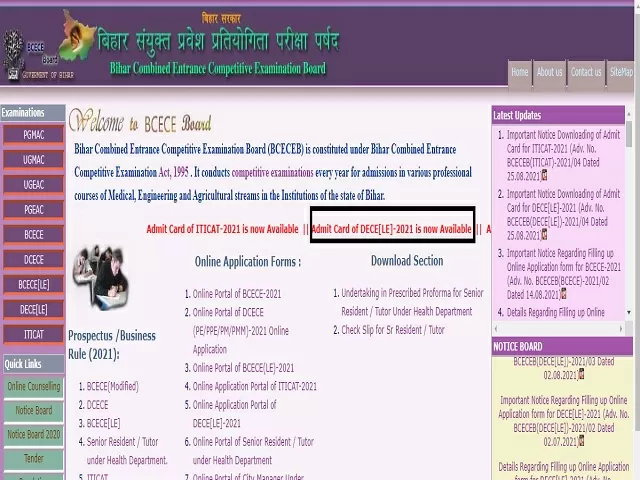This screenshot has width=640, height=480.
Task: Click Latest Updates scroll down arrow
Action: pyautogui.click(x=629, y=313)
